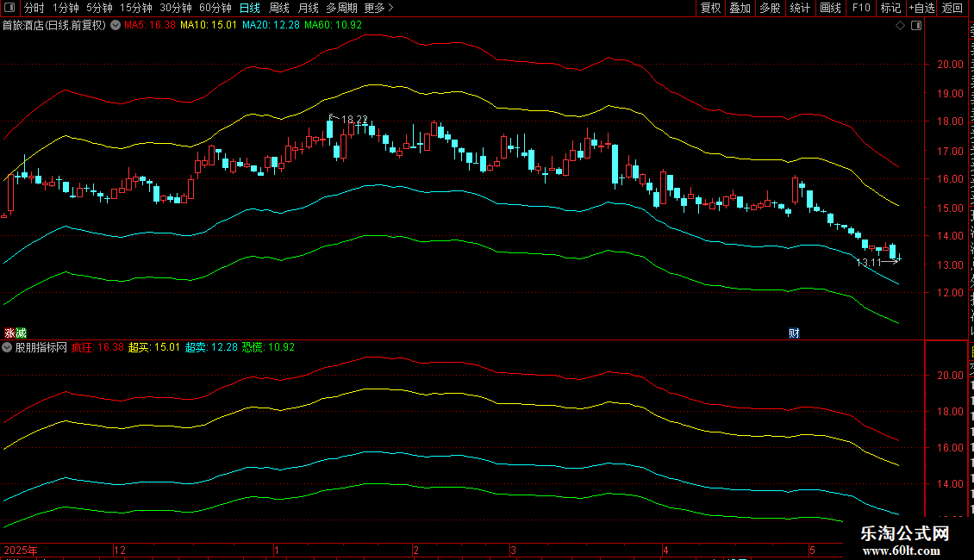Screen dimensions: 974x560
Task: Select the 5分钟 period
Action: click(99, 8)
